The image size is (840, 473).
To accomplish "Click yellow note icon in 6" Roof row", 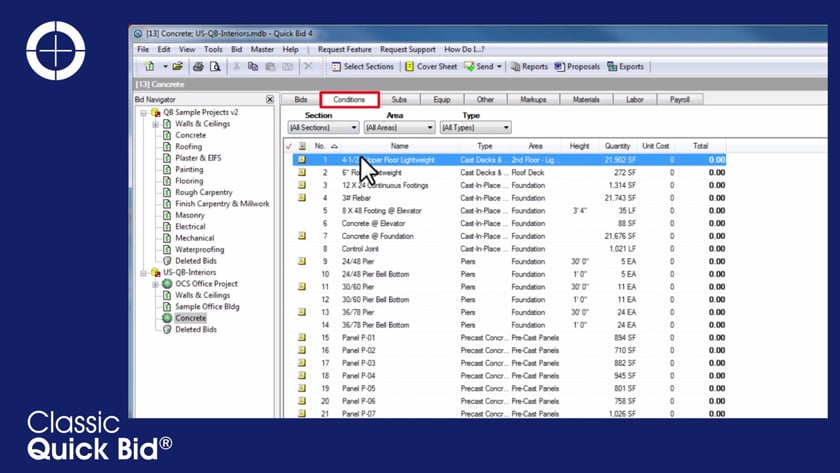I will click(302, 172).
